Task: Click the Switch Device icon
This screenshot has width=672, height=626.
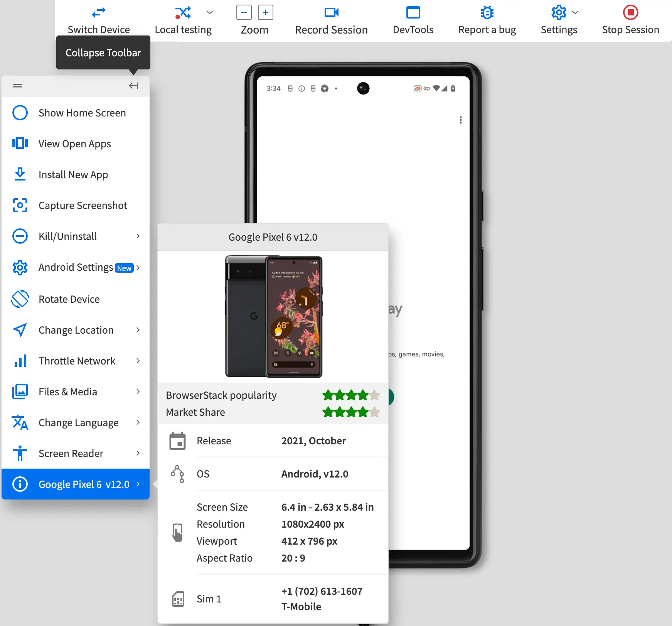Action: coord(99,13)
